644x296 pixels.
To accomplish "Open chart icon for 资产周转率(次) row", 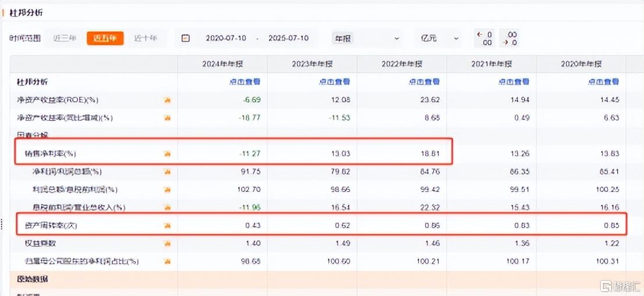I will pyautogui.click(x=167, y=225).
